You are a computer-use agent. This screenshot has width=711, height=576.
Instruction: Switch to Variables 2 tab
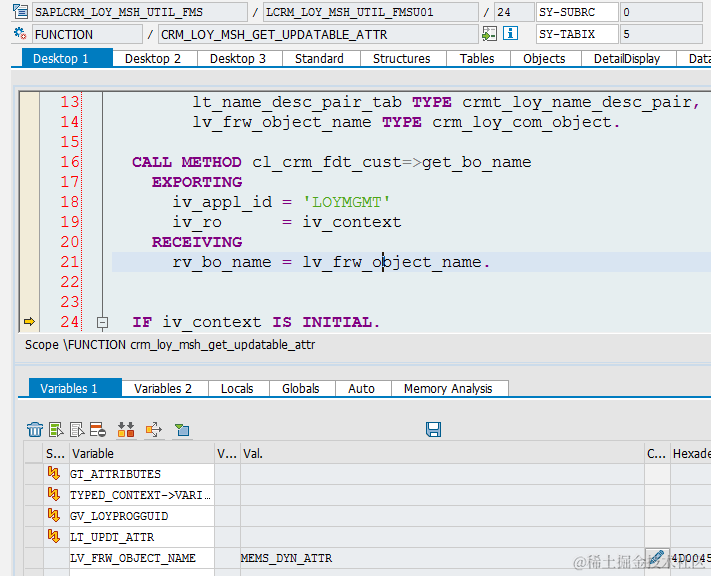[x=165, y=388]
